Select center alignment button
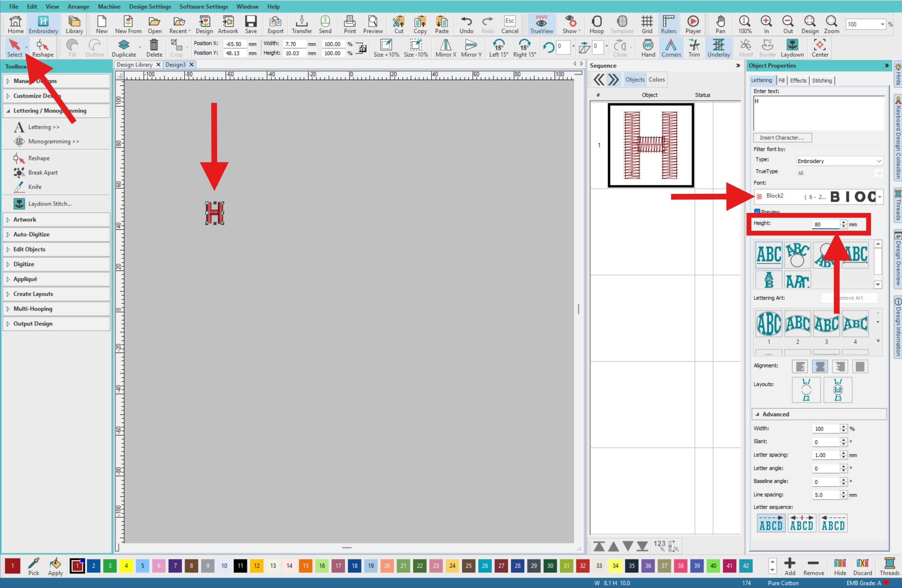The image size is (902, 588). [820, 366]
